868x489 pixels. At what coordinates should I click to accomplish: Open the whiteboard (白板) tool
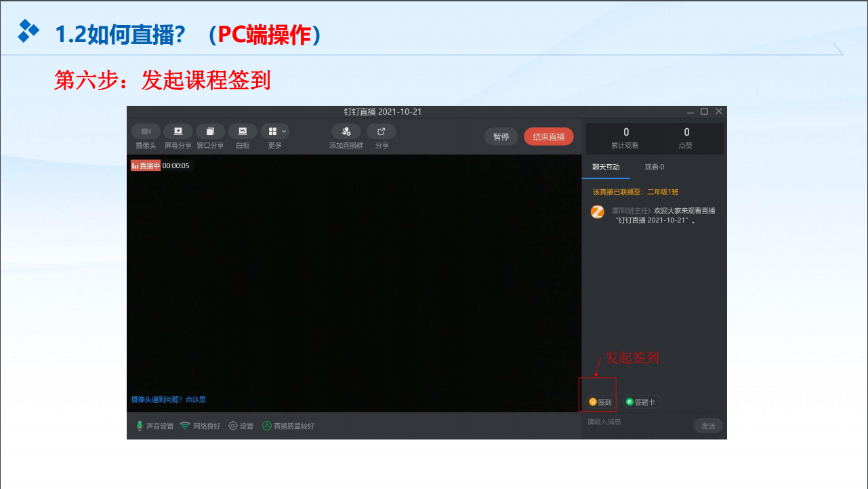[243, 132]
